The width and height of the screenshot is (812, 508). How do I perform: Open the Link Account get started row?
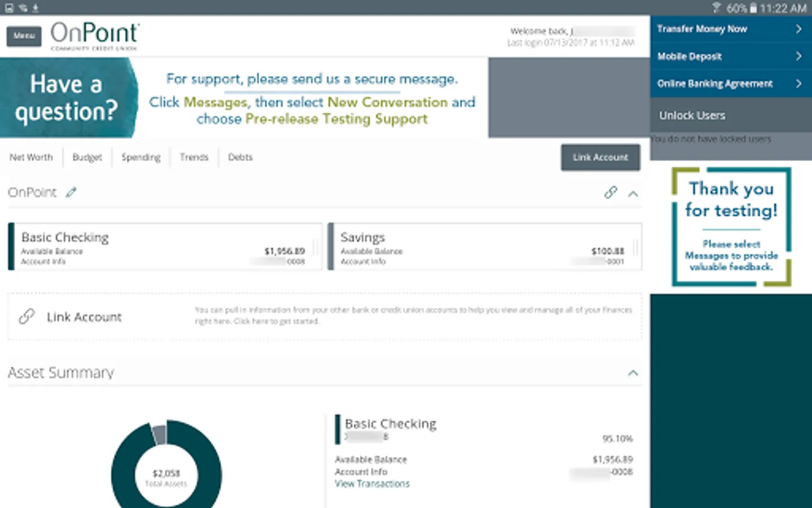point(325,317)
